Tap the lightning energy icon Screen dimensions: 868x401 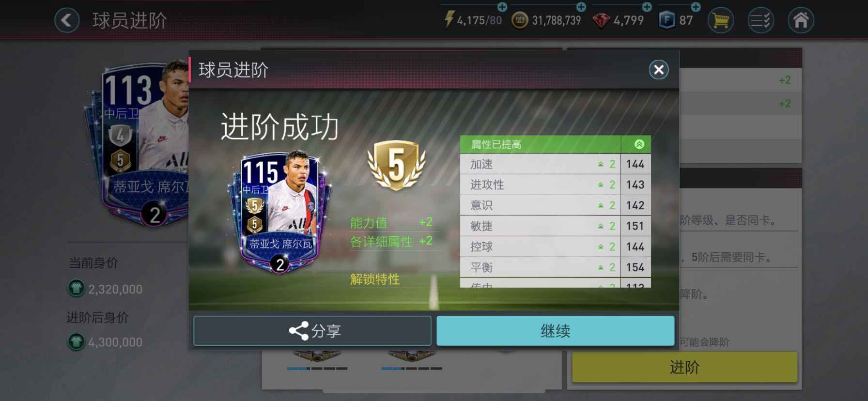tap(449, 20)
